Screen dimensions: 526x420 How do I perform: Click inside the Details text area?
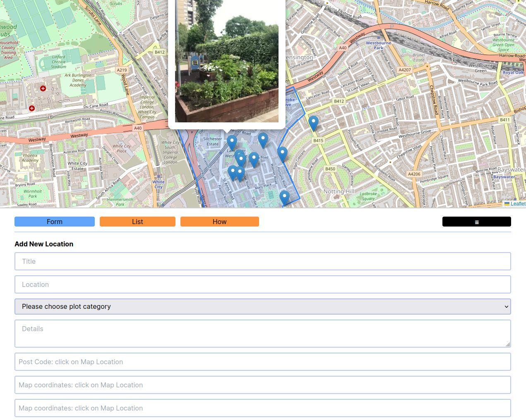click(x=263, y=333)
